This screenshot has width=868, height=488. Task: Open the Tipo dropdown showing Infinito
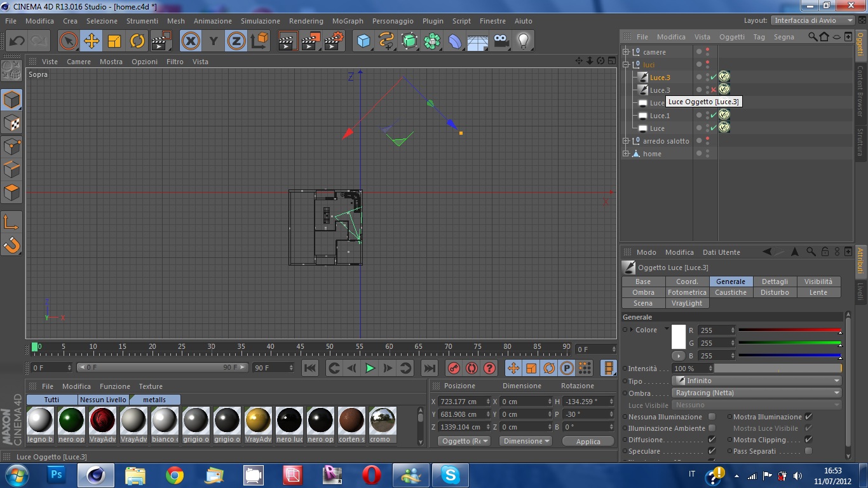(x=756, y=381)
